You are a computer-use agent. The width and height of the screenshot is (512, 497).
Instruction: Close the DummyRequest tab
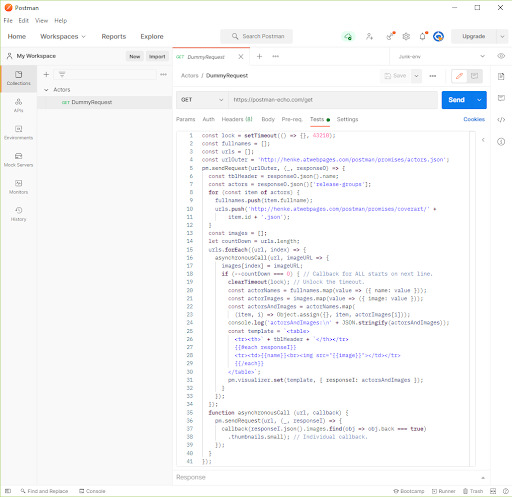pos(241,57)
